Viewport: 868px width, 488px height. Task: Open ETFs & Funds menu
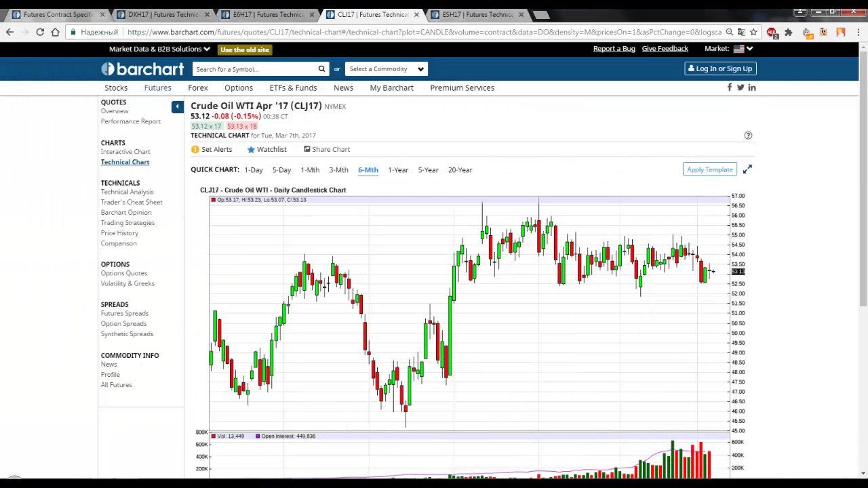(293, 87)
